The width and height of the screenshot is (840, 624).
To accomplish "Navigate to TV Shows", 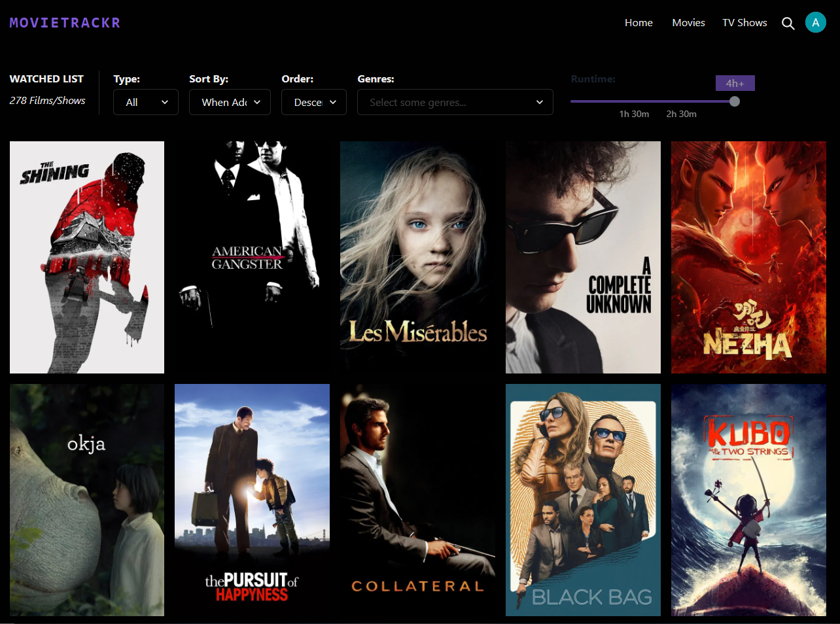I will tap(744, 23).
